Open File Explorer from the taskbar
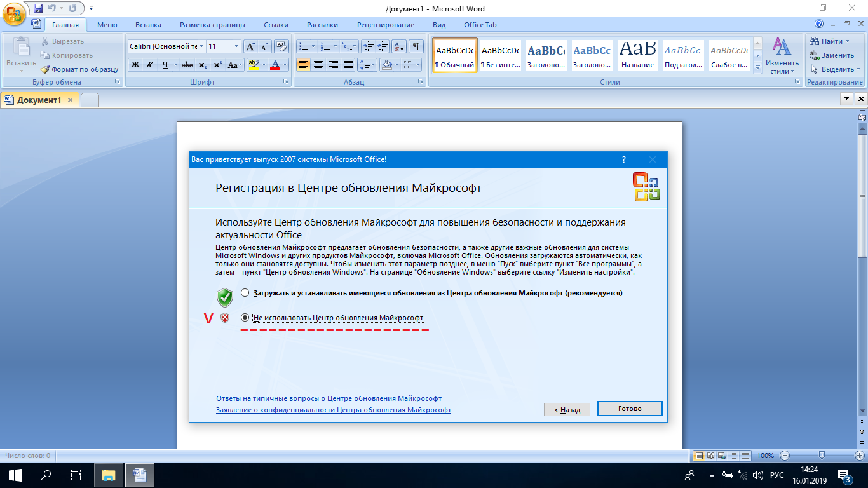Screen dimensions: 868x488 108,475
